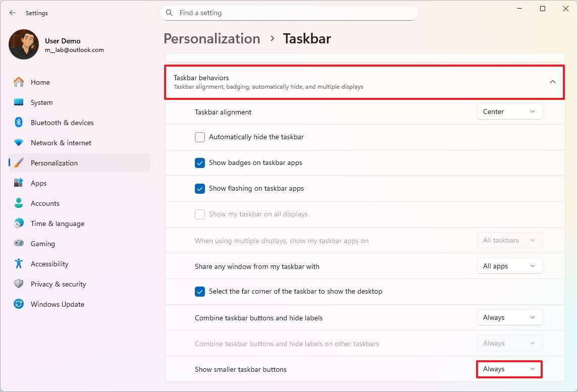Open the System settings section
This screenshot has height=392, width=578.
point(41,102)
